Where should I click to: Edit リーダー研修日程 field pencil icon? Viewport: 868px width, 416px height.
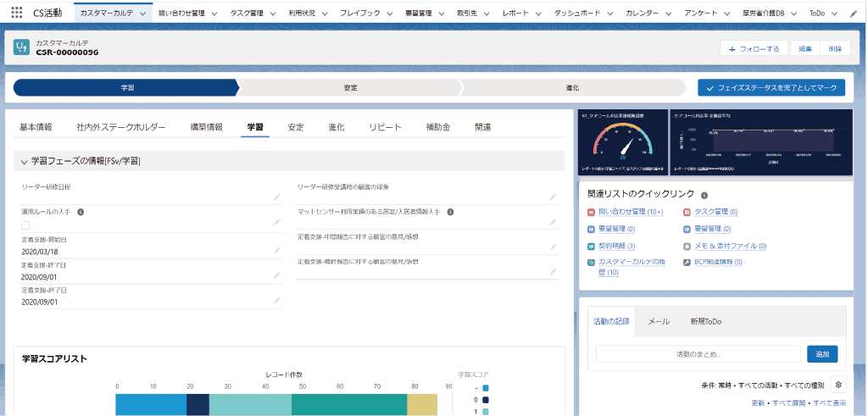point(277,197)
